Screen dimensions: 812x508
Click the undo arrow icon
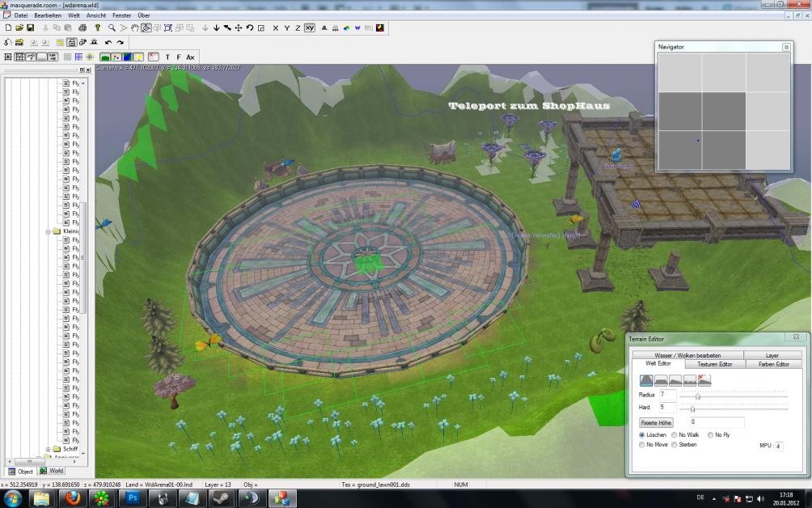[108, 42]
